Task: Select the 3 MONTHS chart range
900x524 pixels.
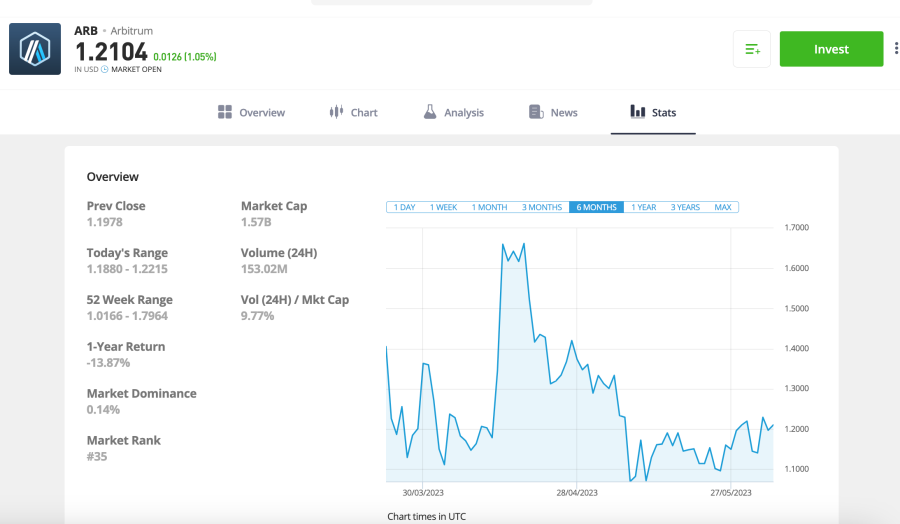Action: [x=542, y=207]
